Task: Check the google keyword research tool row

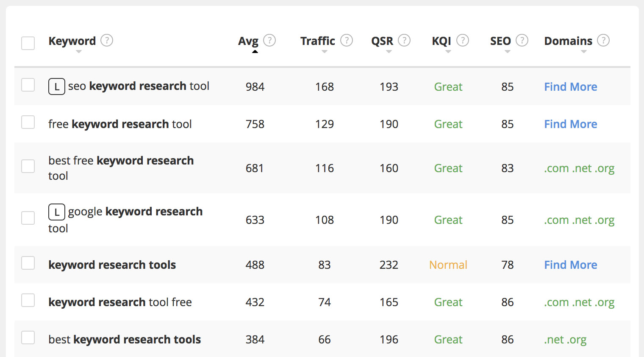Action: coord(28,218)
